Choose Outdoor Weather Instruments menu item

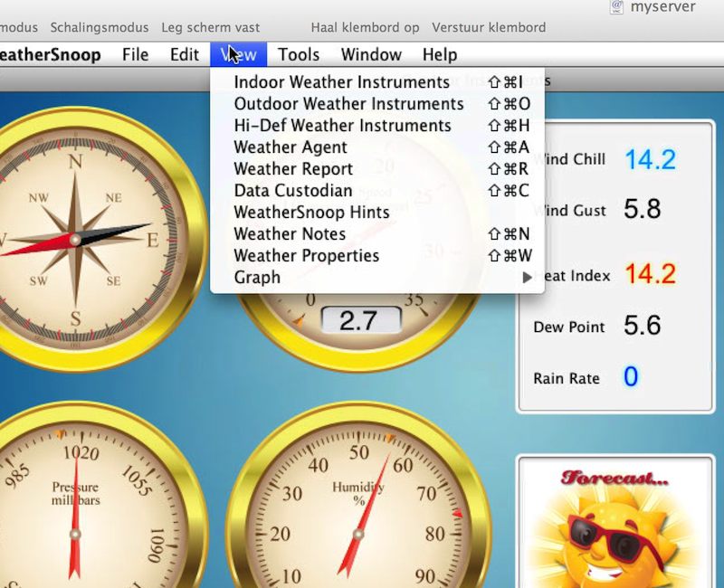coord(377,104)
